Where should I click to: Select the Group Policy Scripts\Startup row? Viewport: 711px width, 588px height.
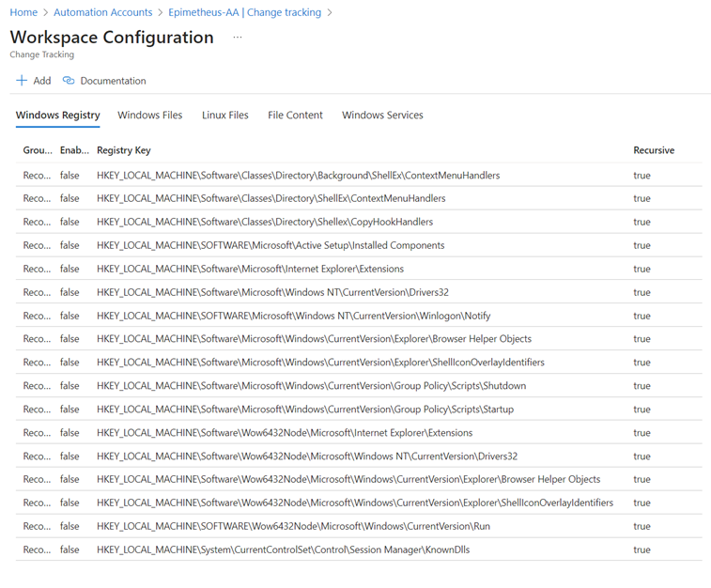[x=304, y=410]
